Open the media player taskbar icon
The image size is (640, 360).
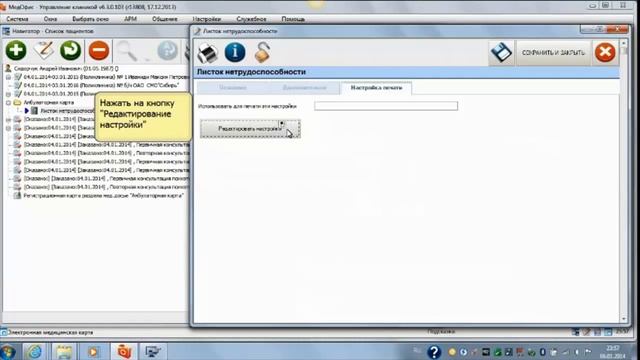pos(93,351)
